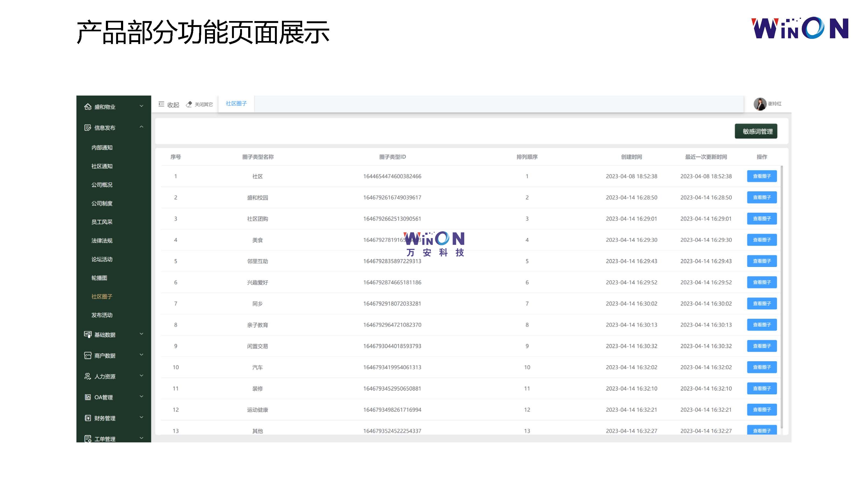
Task: Open the 谢玲红 user avatar
Action: [x=760, y=104]
